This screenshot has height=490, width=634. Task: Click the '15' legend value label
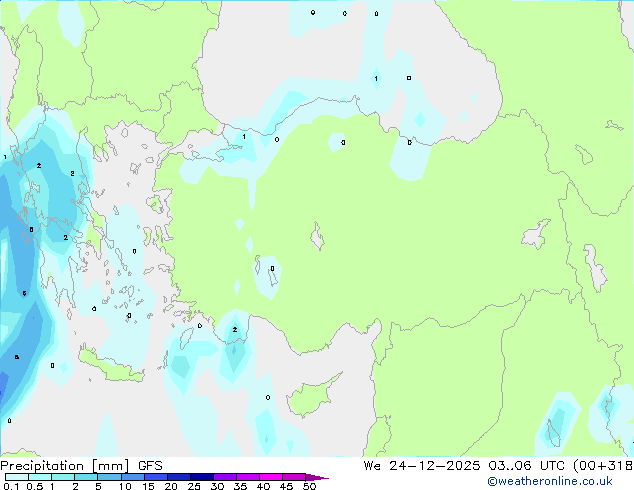pos(148,486)
